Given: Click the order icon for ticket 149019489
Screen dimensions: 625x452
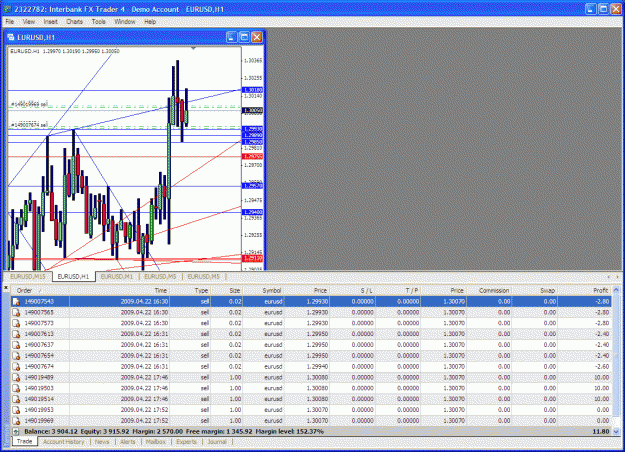Looking at the screenshot, I should point(16,377).
